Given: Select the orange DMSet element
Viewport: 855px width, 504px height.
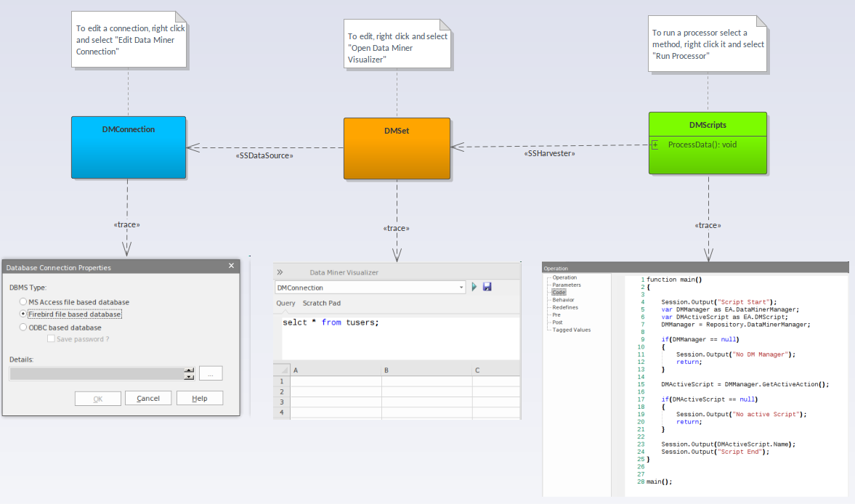Looking at the screenshot, I should [397, 148].
